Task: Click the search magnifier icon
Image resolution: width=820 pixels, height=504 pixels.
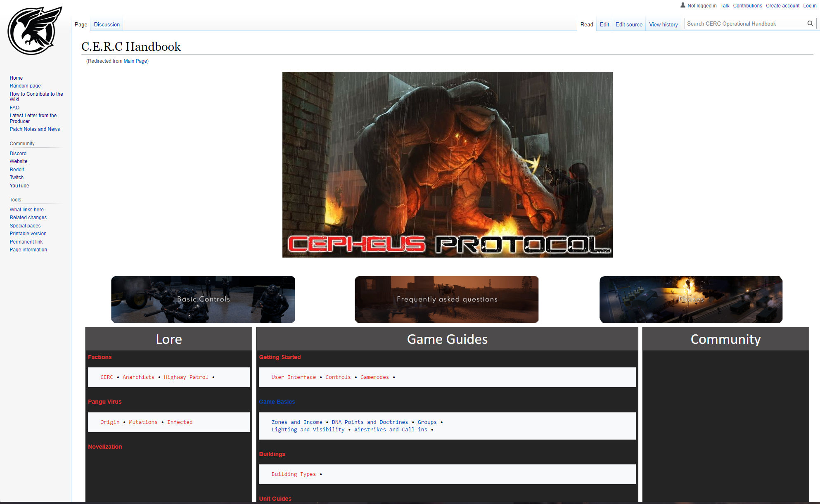Action: point(810,24)
